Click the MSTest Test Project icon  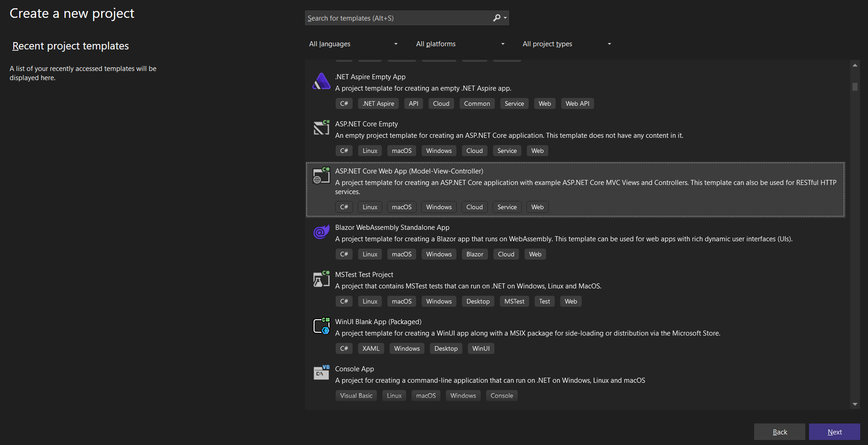point(321,279)
